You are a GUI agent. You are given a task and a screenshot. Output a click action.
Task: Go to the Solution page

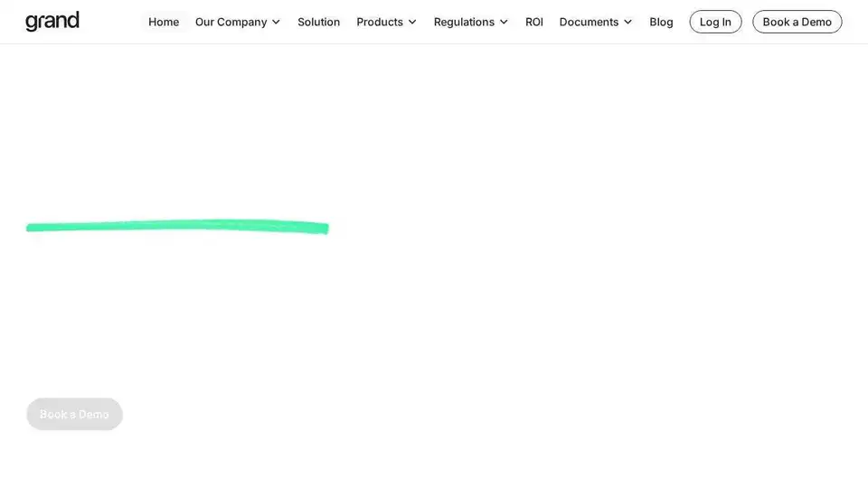319,22
